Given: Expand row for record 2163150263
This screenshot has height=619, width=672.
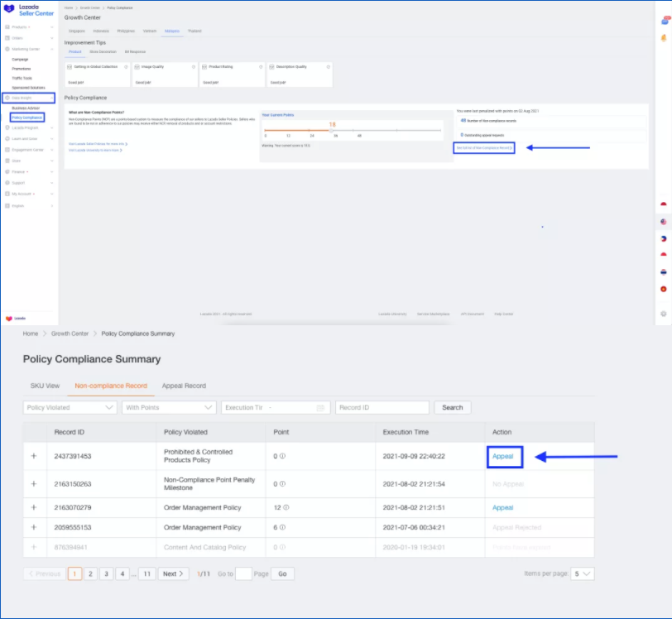Looking at the screenshot, I should tap(34, 483).
